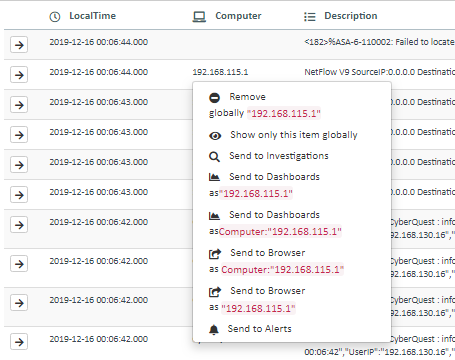This screenshot has height=360, width=455.
Task: Choose Remove globally "192.168.115.1"
Action: pos(265,105)
